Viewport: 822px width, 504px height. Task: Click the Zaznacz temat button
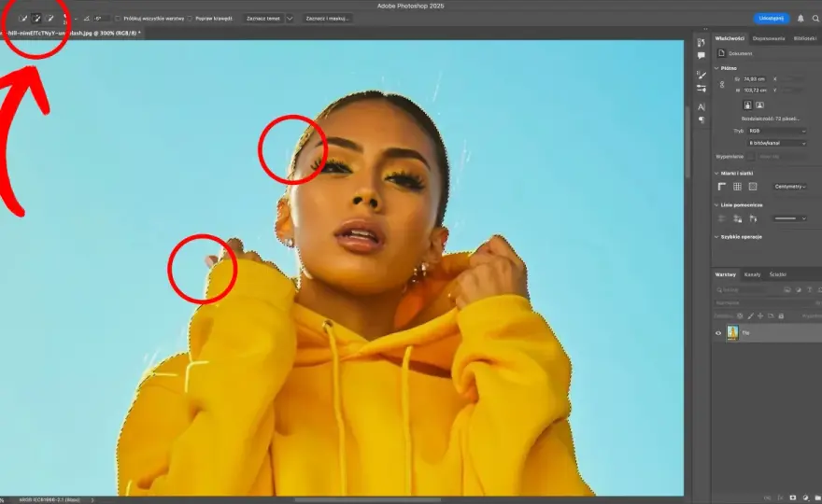pos(263,19)
